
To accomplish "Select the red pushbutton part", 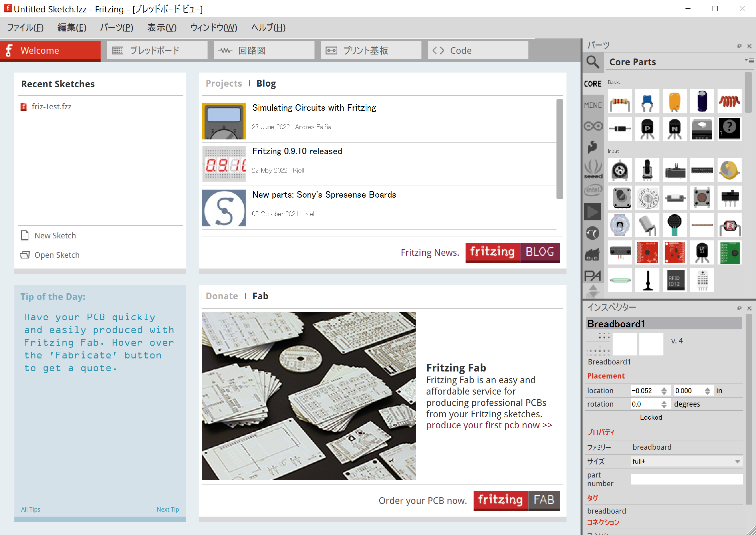I will 702,198.
